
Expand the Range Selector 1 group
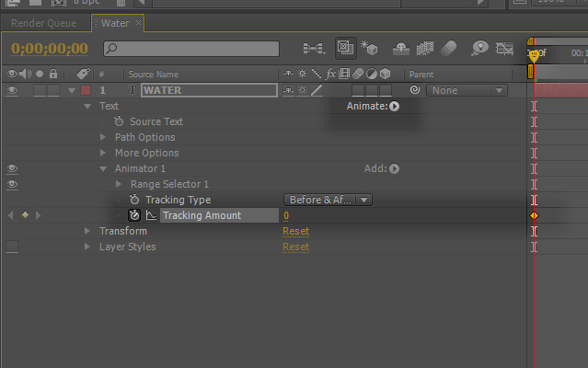point(119,184)
